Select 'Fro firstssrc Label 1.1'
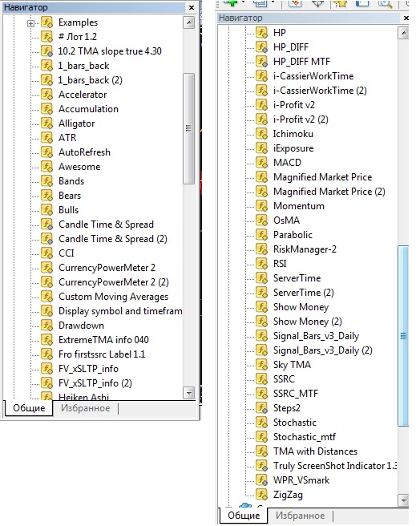420x526 pixels. [x=102, y=354]
